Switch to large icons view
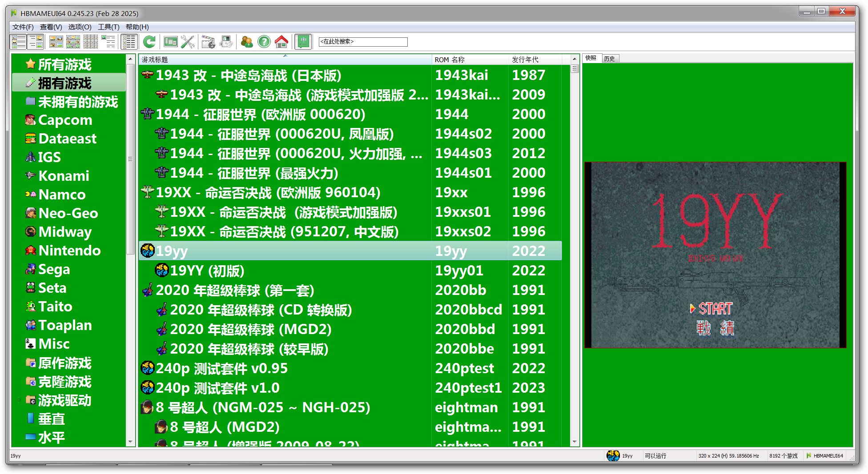 coord(56,42)
